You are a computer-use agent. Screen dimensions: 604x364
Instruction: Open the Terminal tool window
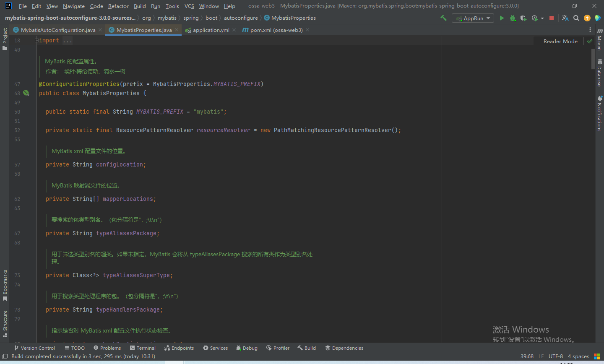[143, 348]
